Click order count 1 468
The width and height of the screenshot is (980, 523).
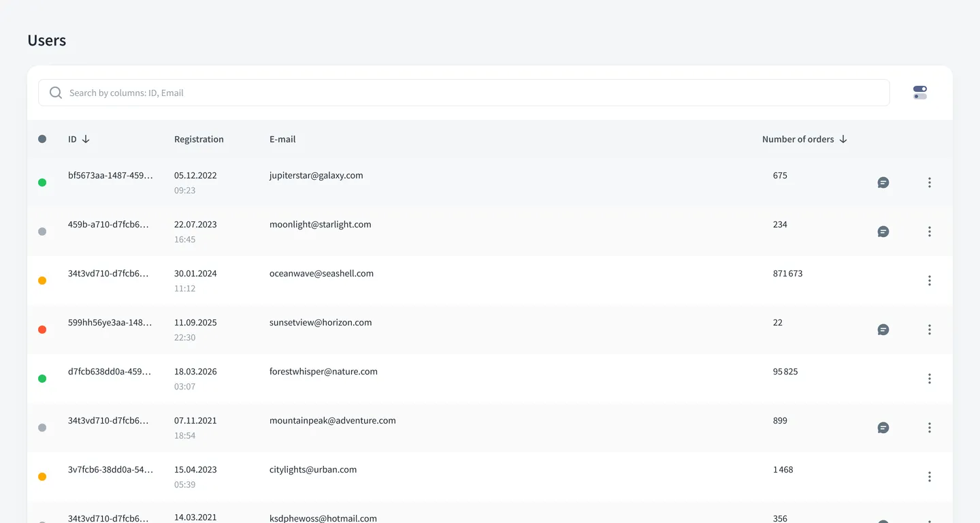[783, 469]
